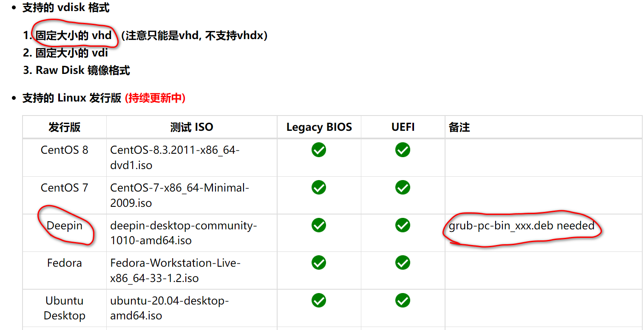Click the UEFI checkmark for CentOS 8

point(403,150)
